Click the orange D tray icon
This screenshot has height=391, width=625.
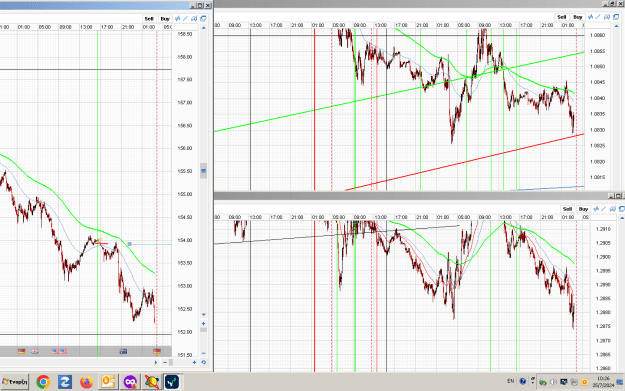point(585,382)
